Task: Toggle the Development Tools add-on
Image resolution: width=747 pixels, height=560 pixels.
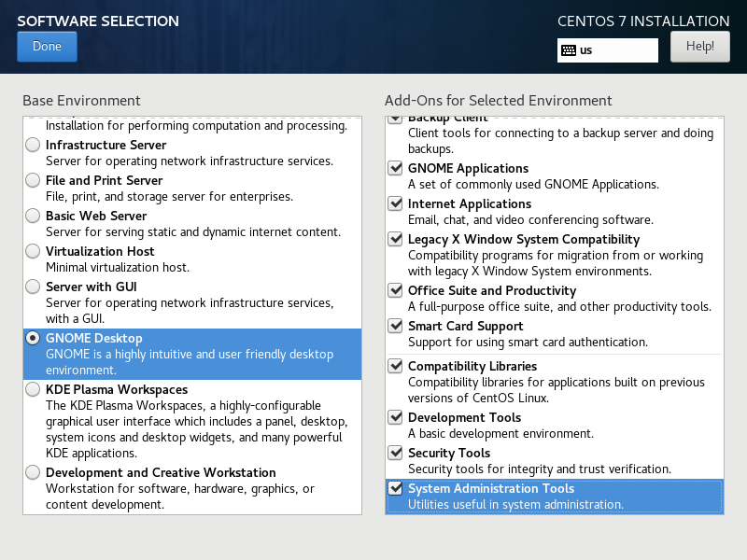Action: 395,416
